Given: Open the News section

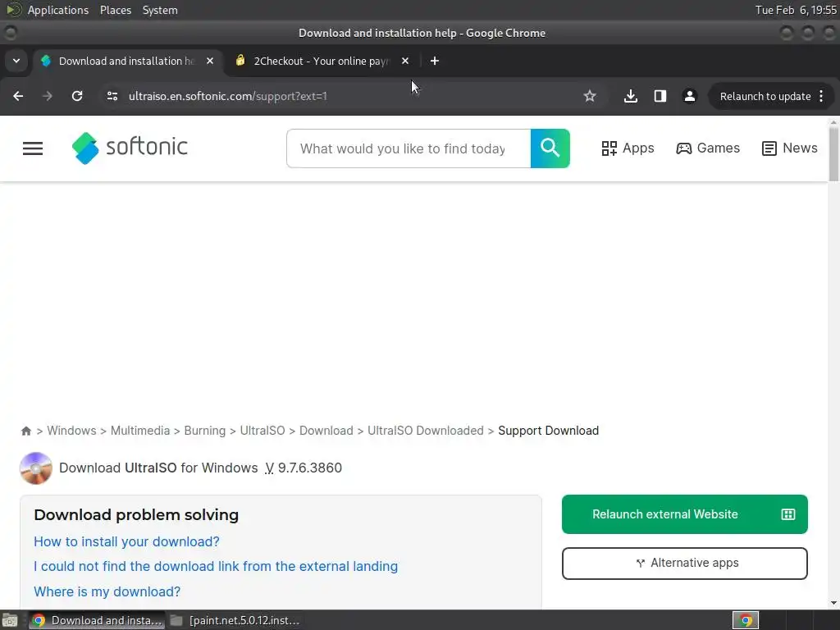Looking at the screenshot, I should coord(790,148).
